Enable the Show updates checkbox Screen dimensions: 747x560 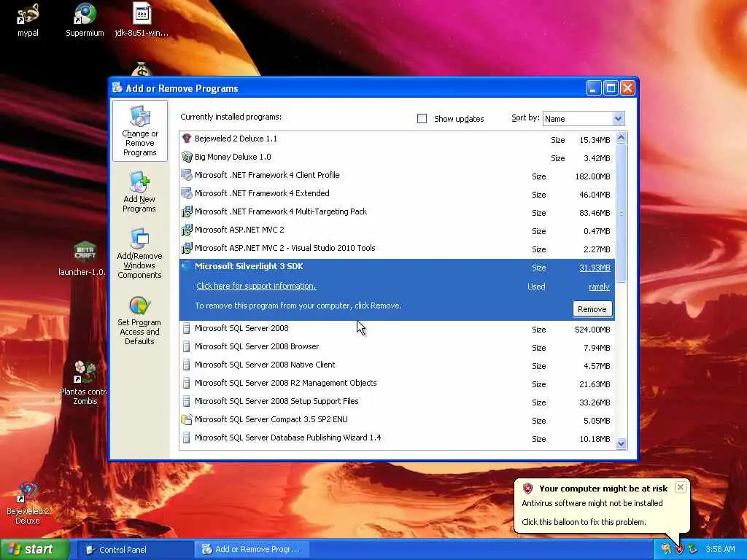(422, 119)
